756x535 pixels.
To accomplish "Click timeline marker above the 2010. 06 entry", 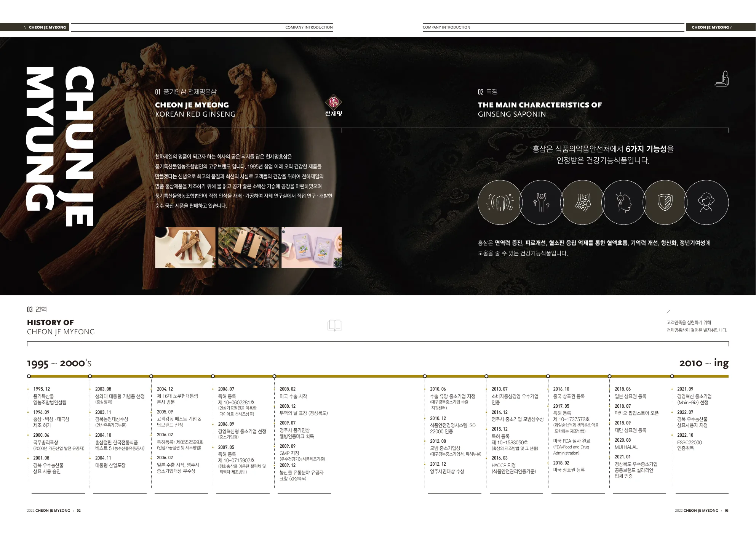I will [425, 376].
